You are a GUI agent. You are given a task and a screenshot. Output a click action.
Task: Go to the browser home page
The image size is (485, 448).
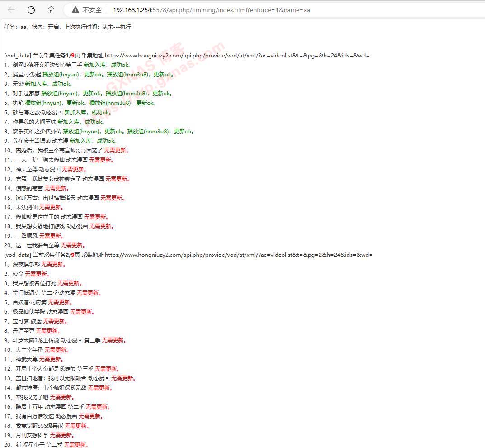click(51, 10)
